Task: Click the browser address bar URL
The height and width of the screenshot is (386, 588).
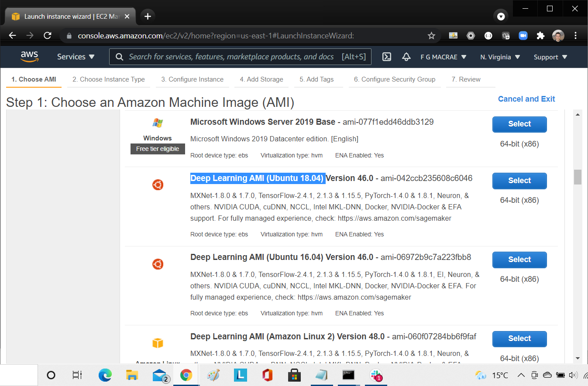Action: 216,36
